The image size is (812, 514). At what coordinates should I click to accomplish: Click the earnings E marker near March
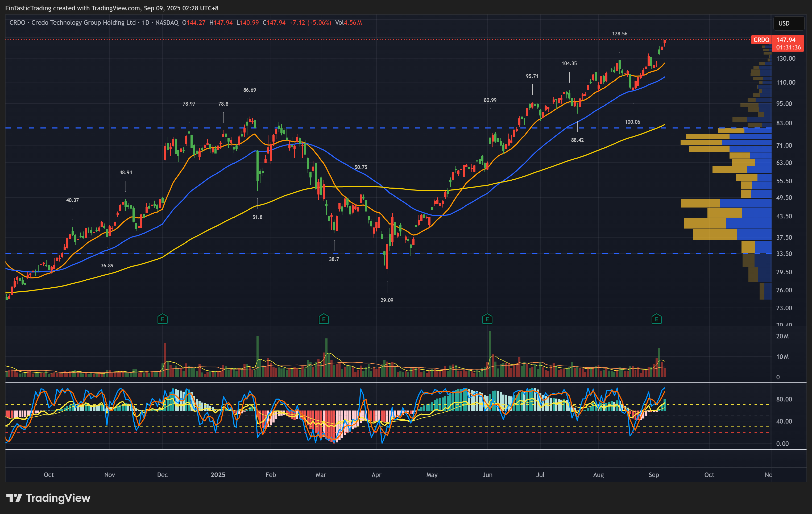point(323,319)
